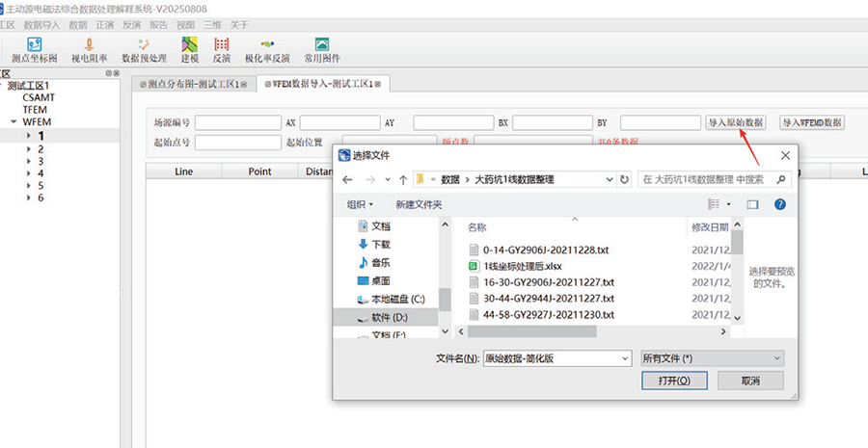Open the 组织 dropdown menu
The width and height of the screenshot is (868, 448).
pyautogui.click(x=363, y=204)
